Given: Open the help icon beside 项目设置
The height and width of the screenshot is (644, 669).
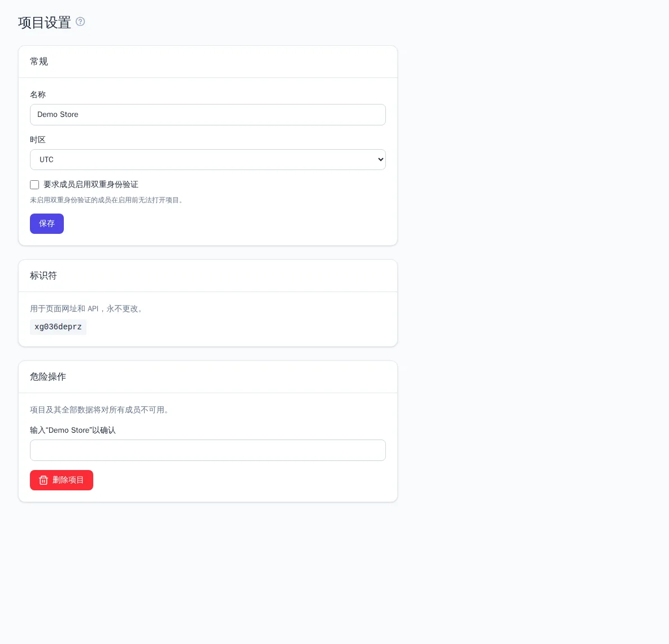Looking at the screenshot, I should (x=80, y=21).
